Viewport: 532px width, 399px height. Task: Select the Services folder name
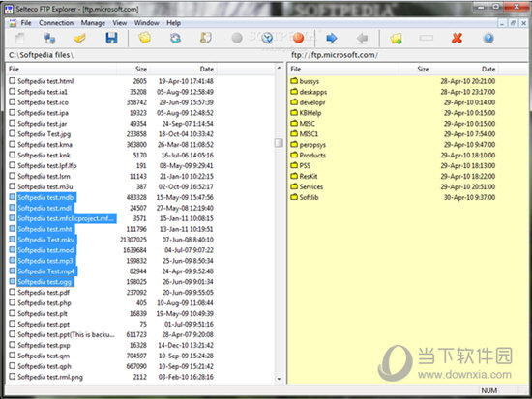click(311, 186)
